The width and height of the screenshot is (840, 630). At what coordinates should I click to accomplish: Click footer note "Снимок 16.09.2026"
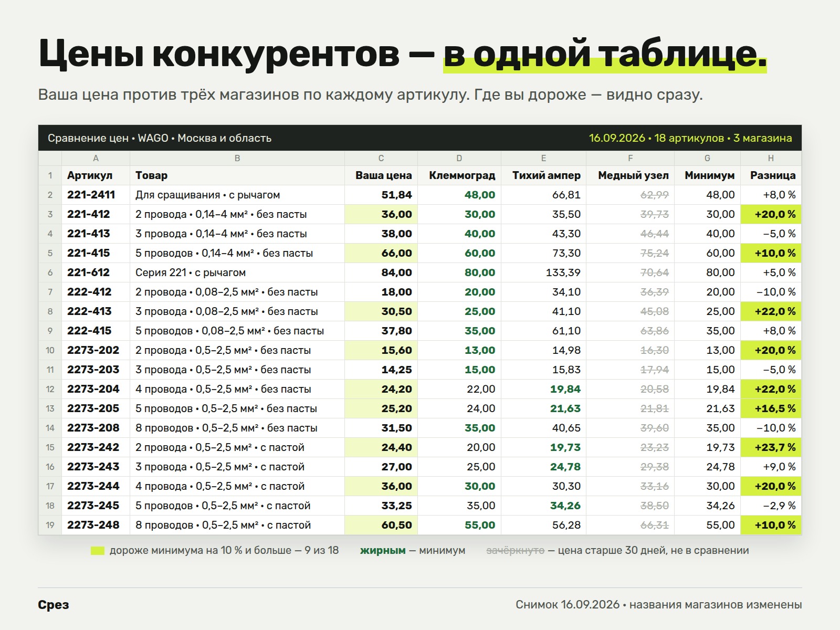(x=568, y=605)
